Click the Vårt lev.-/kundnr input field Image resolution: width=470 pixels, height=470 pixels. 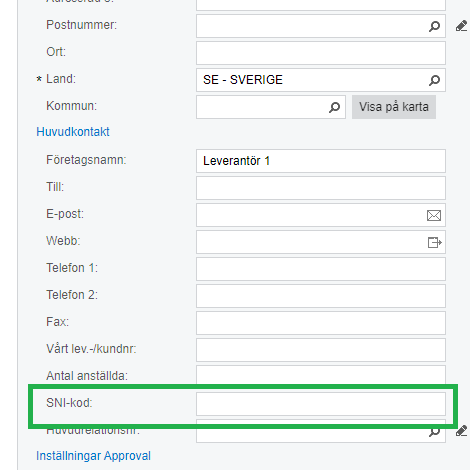[321, 350]
